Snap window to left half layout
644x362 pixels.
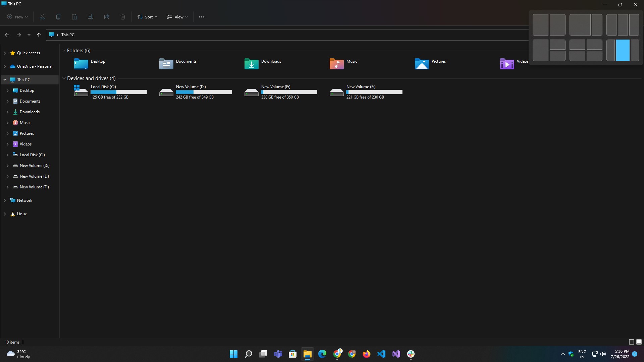point(540,25)
